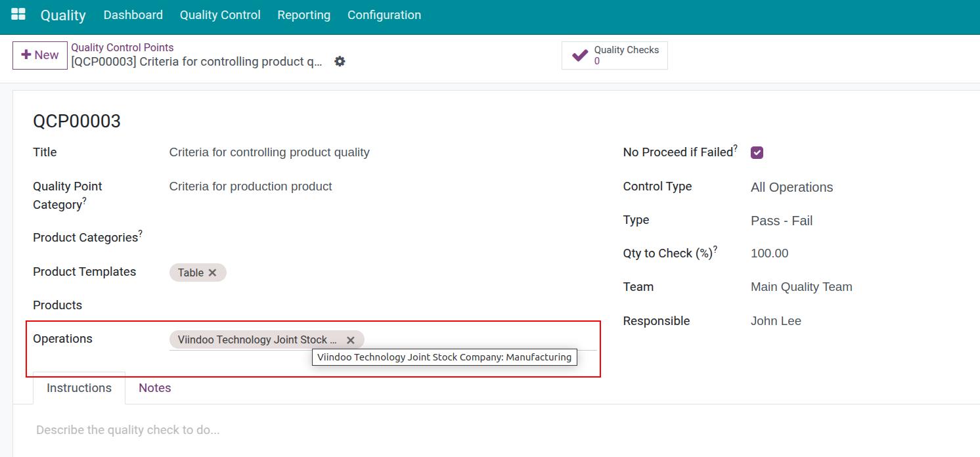Open the Reporting menu
This screenshot has width=980, height=457.
click(x=303, y=14)
